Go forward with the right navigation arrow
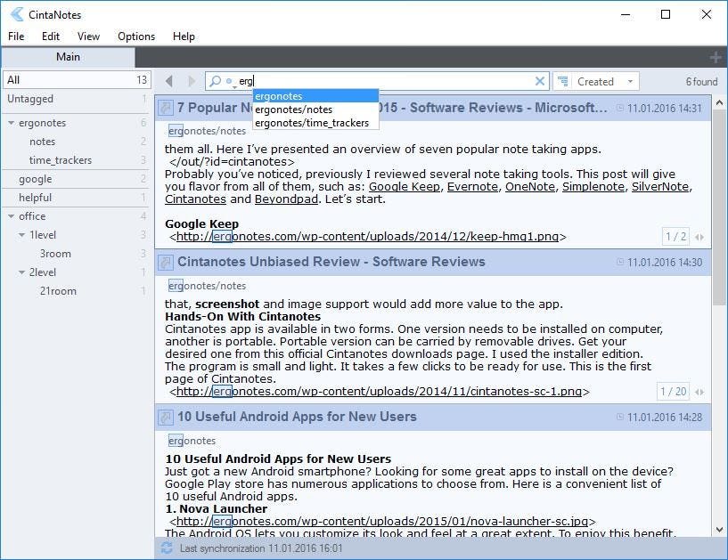 tap(192, 81)
